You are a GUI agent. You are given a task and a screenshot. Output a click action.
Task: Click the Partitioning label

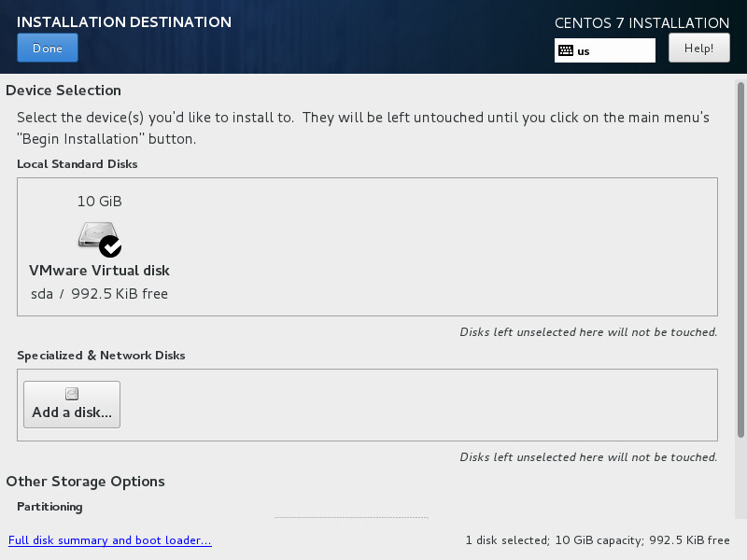tap(49, 507)
